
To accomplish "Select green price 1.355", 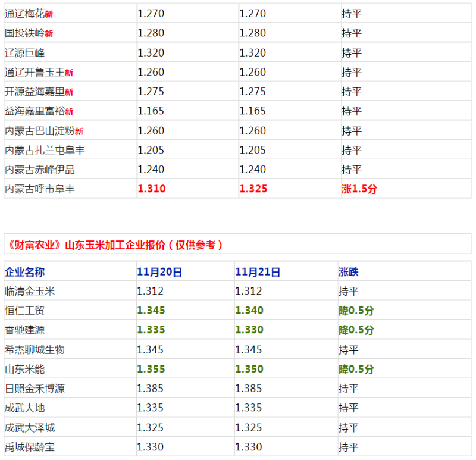I will pyautogui.click(x=151, y=369).
